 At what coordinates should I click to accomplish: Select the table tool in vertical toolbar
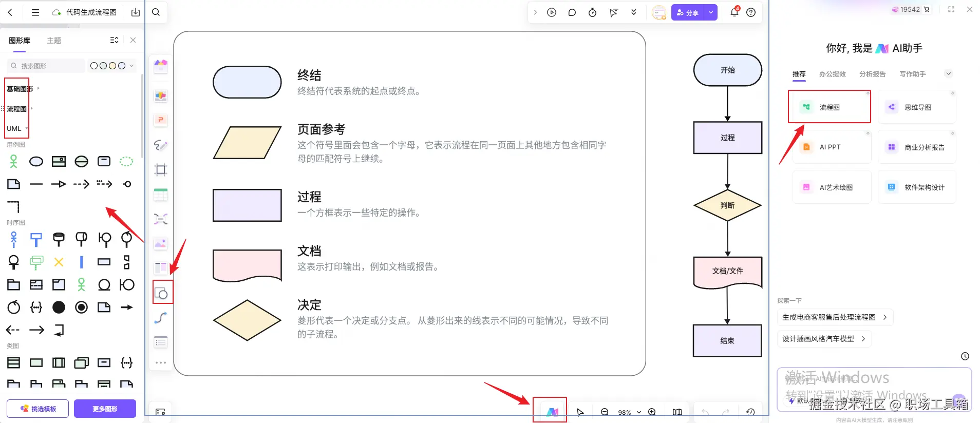coord(161,195)
